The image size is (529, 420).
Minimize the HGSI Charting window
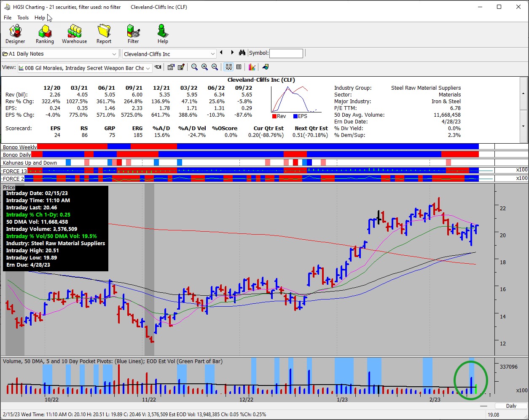[x=480, y=7]
